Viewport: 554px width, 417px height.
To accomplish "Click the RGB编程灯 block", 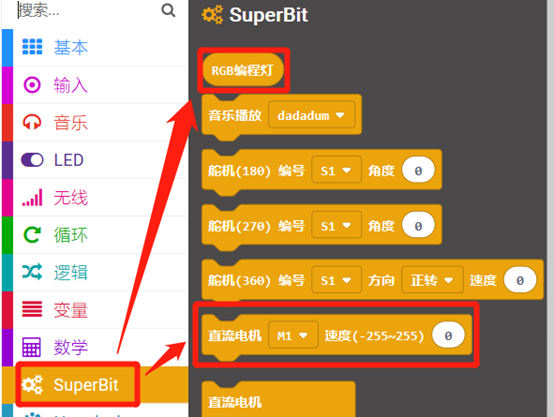I will coord(243,70).
